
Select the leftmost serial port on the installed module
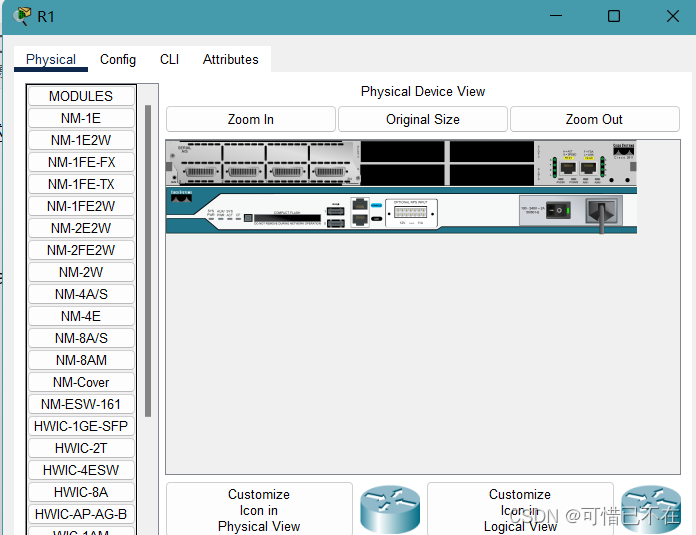tap(200, 172)
